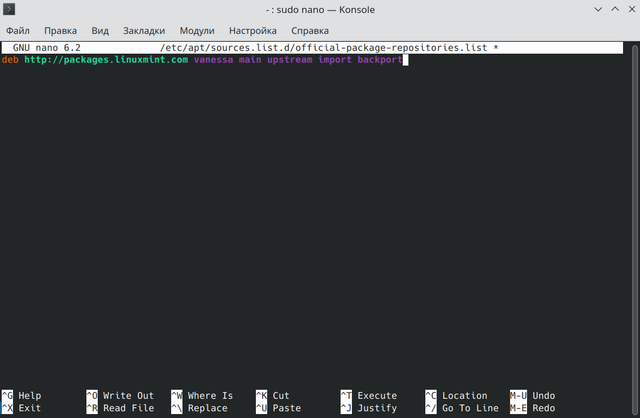
Task: Click the terminal vertical scrollbar
Action: point(635,229)
